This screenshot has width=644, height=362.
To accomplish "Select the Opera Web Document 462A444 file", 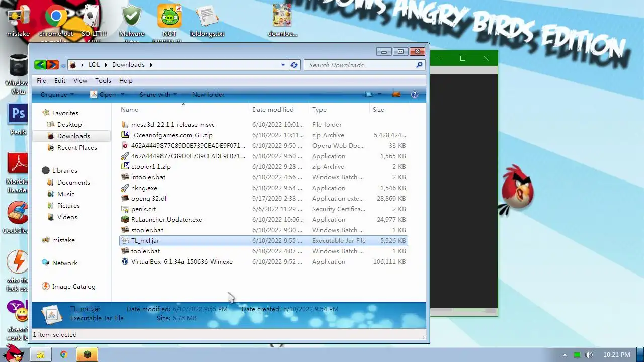I will [263, 145].
